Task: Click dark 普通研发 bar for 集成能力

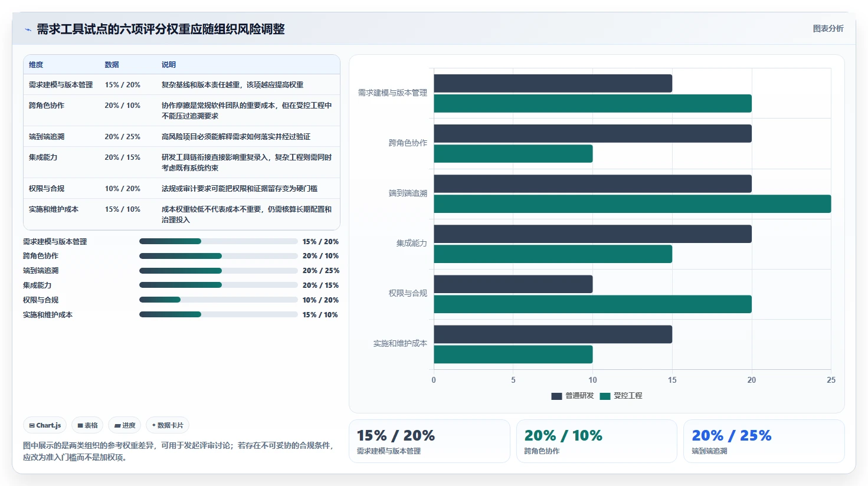Action: tap(592, 234)
